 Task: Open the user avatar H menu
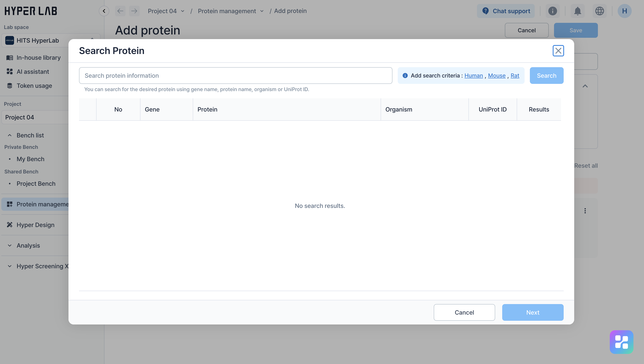[624, 11]
